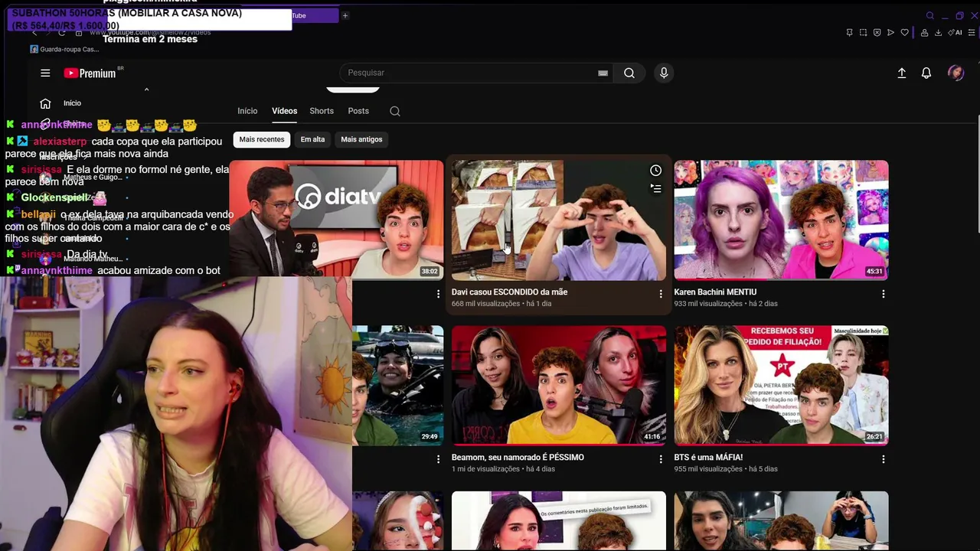Open the Guarda-roupa Cas... bookmark
This screenshot has height=551, width=980.
pos(64,49)
